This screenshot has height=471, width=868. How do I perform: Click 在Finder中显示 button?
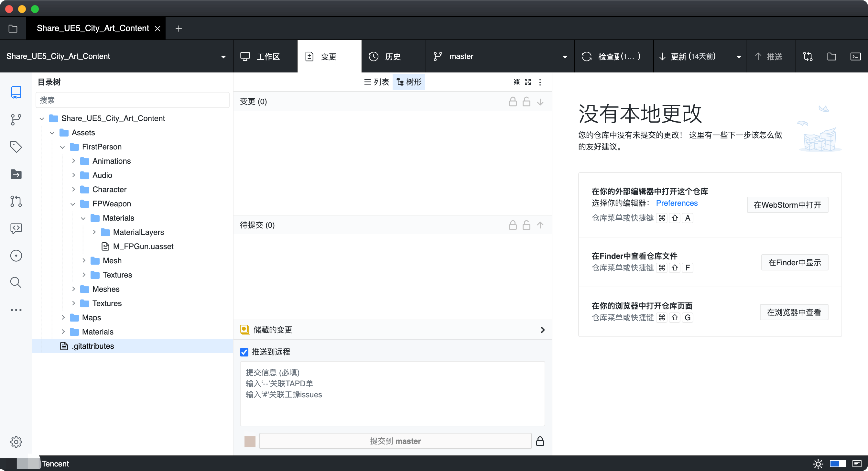pyautogui.click(x=794, y=262)
